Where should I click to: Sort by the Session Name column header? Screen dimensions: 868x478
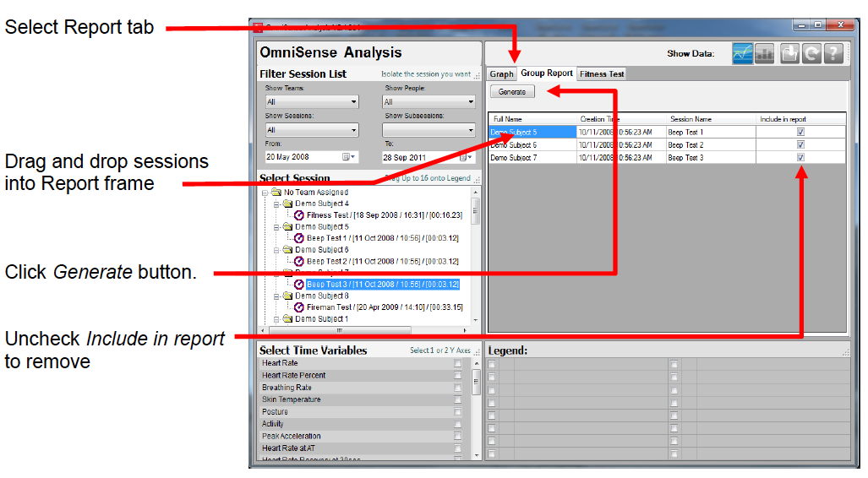tap(711, 119)
